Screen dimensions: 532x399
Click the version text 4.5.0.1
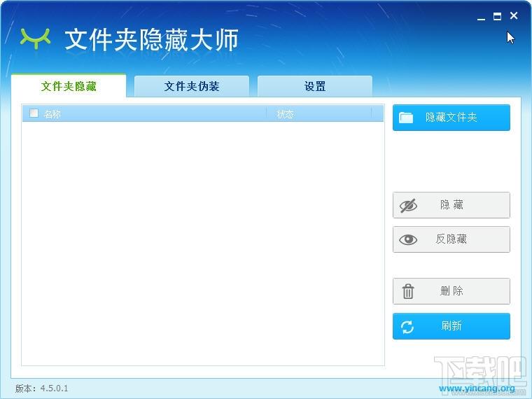click(x=55, y=388)
